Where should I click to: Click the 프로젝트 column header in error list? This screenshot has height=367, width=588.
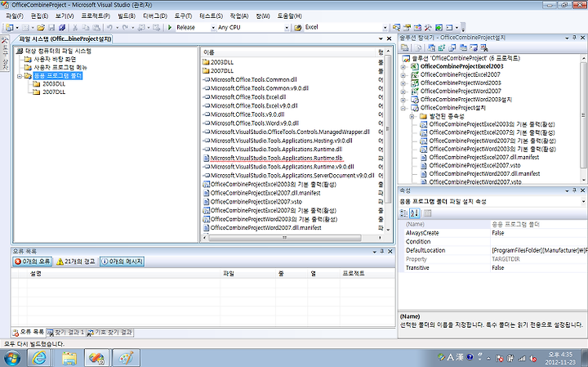coord(367,274)
